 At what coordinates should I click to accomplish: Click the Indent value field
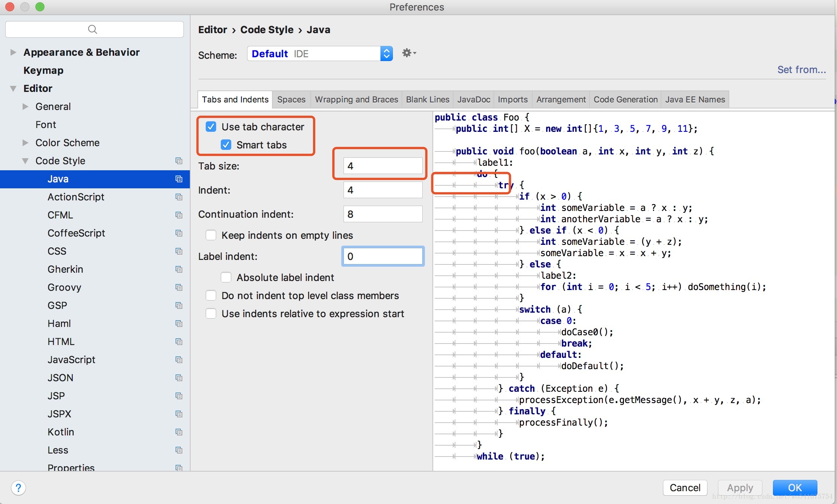tap(383, 190)
